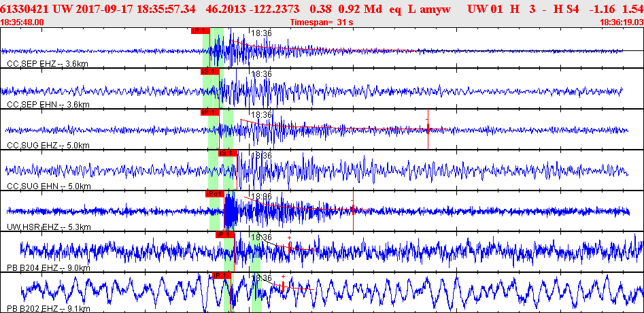Click the CC SUG EHN -- 5.0km station label
Screen dimensions: 644x313
[48, 186]
